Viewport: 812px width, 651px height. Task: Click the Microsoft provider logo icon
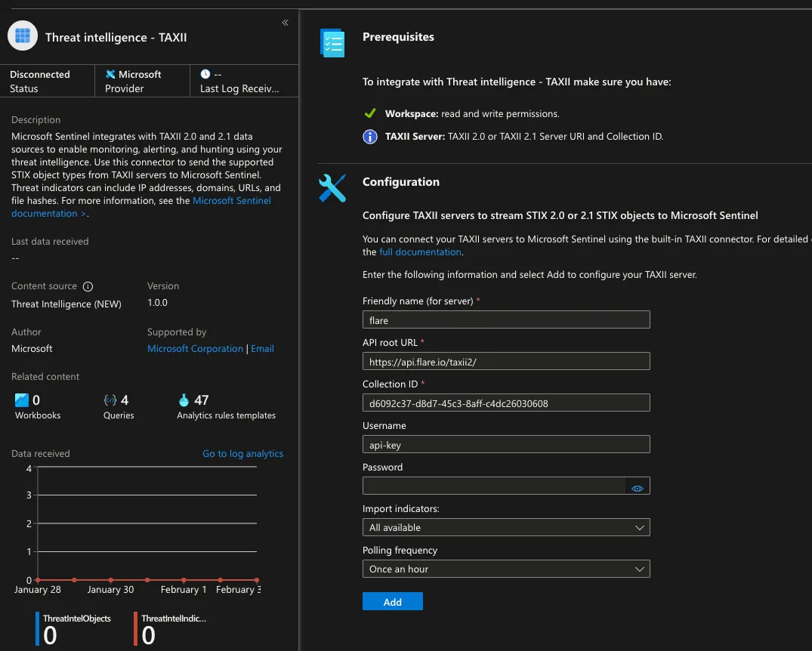click(x=110, y=74)
